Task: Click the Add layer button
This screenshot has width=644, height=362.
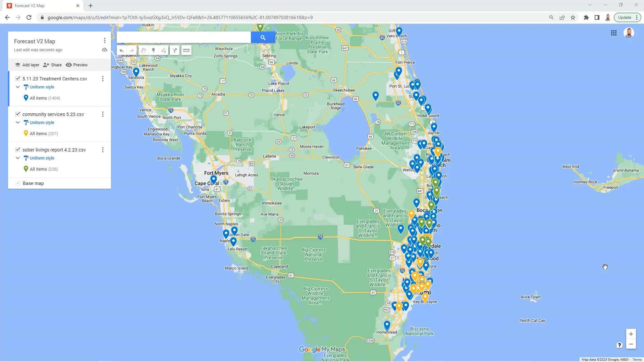Action: [x=27, y=65]
